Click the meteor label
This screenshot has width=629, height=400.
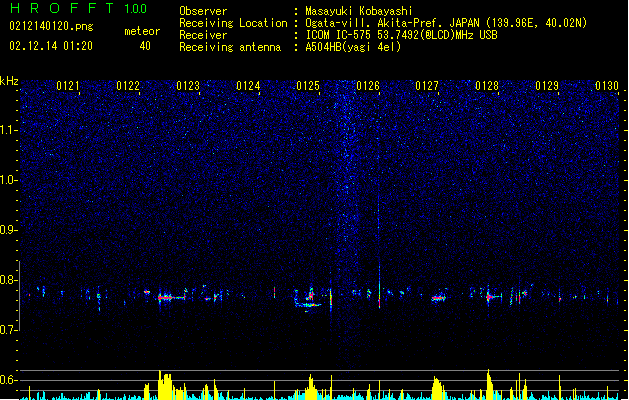(142, 31)
